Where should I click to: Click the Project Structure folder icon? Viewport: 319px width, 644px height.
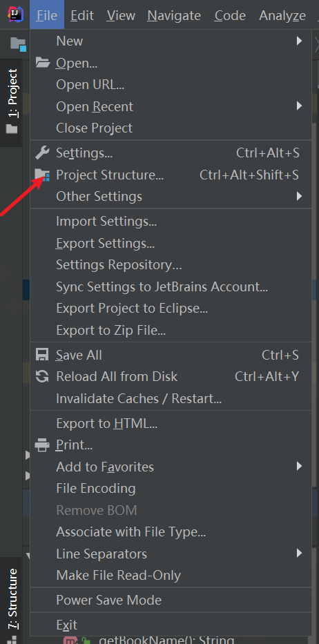(42, 175)
